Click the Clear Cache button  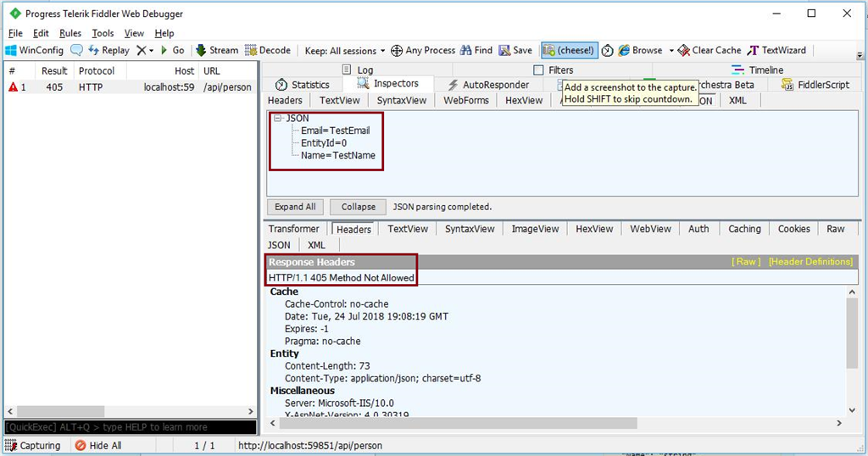point(709,50)
